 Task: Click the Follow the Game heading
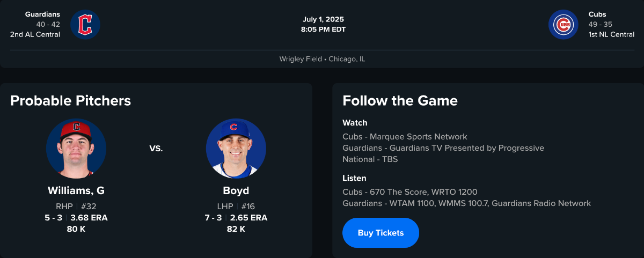pyautogui.click(x=400, y=101)
